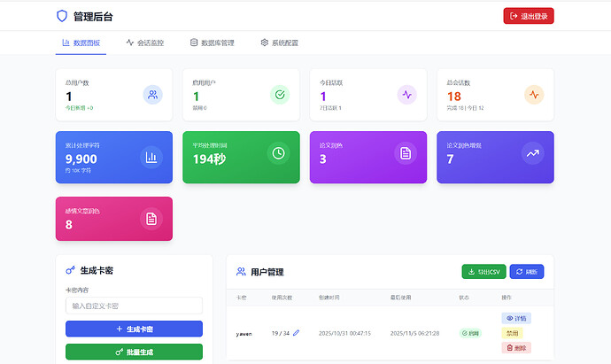The height and width of the screenshot is (364, 611).
Task: Click the 今日新增 +0 text
Action: (x=79, y=108)
